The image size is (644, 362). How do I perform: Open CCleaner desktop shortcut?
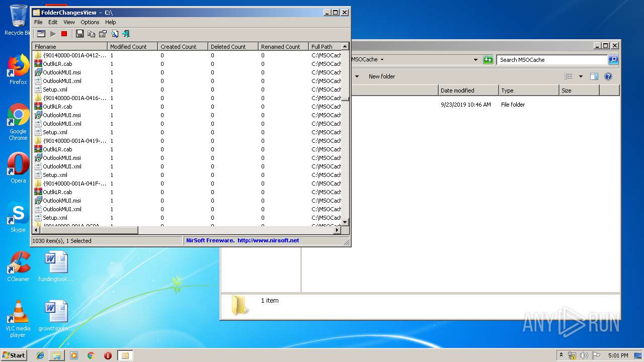(18, 267)
